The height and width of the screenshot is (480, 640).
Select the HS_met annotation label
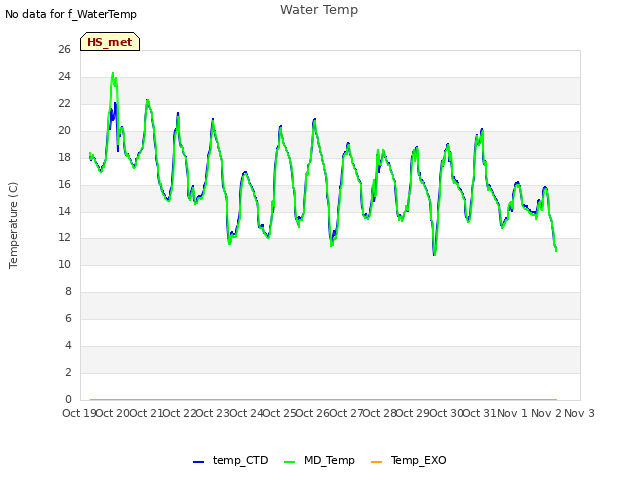110,42
